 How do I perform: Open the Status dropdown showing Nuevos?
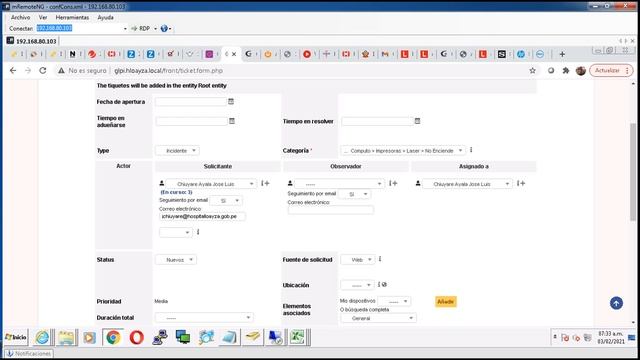coord(176,260)
